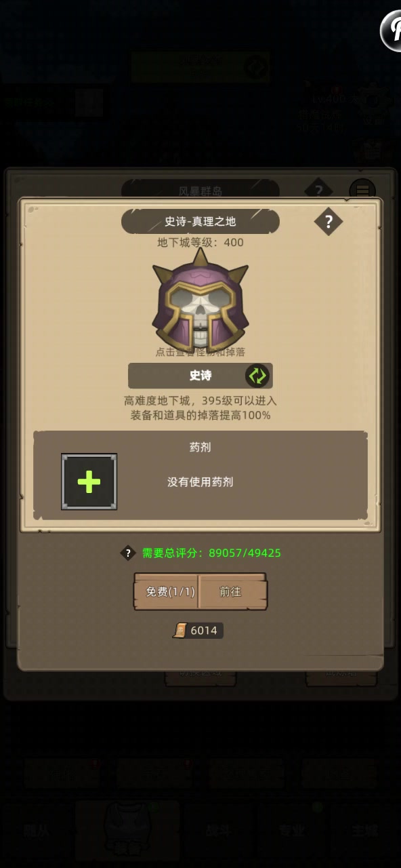Open the help icon beside 史诗-真理之地 title

(329, 221)
